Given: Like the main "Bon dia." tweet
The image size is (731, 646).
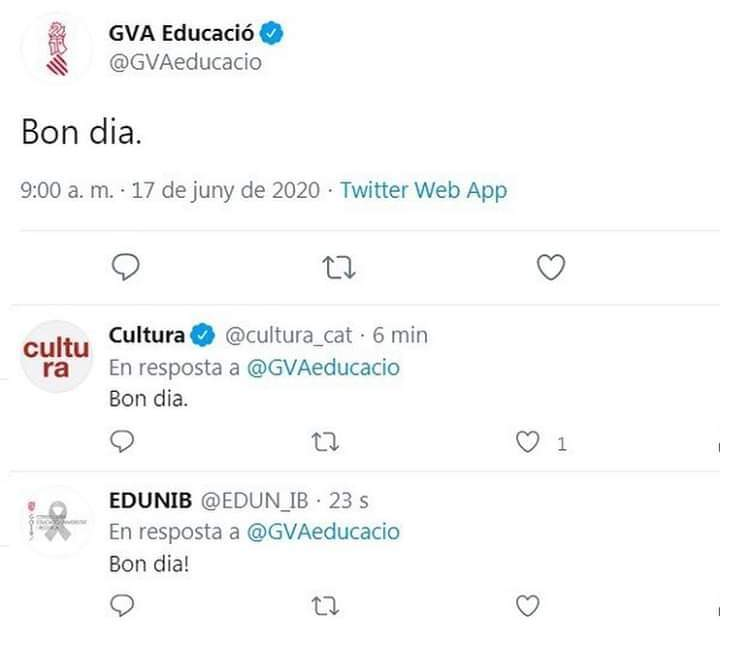Looking at the screenshot, I should coord(552,267).
